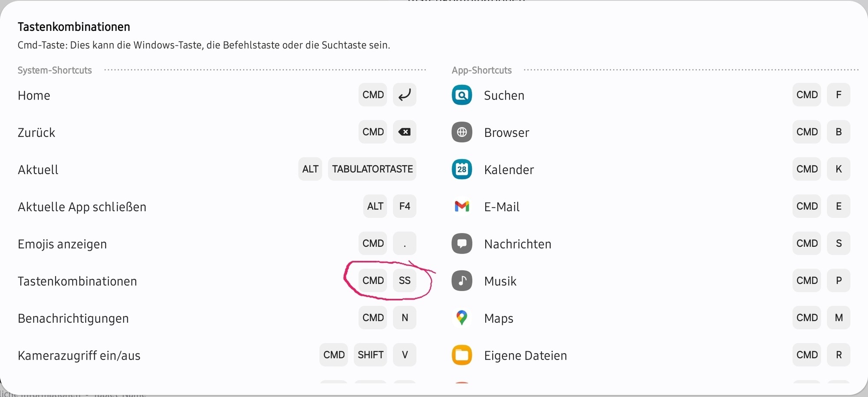Click the Gmail E-Mail icon

462,206
